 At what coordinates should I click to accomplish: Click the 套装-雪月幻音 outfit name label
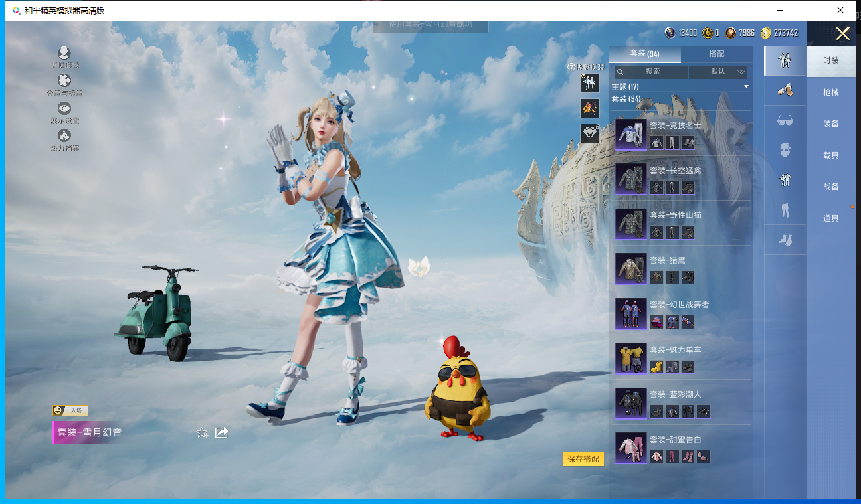pyautogui.click(x=90, y=432)
